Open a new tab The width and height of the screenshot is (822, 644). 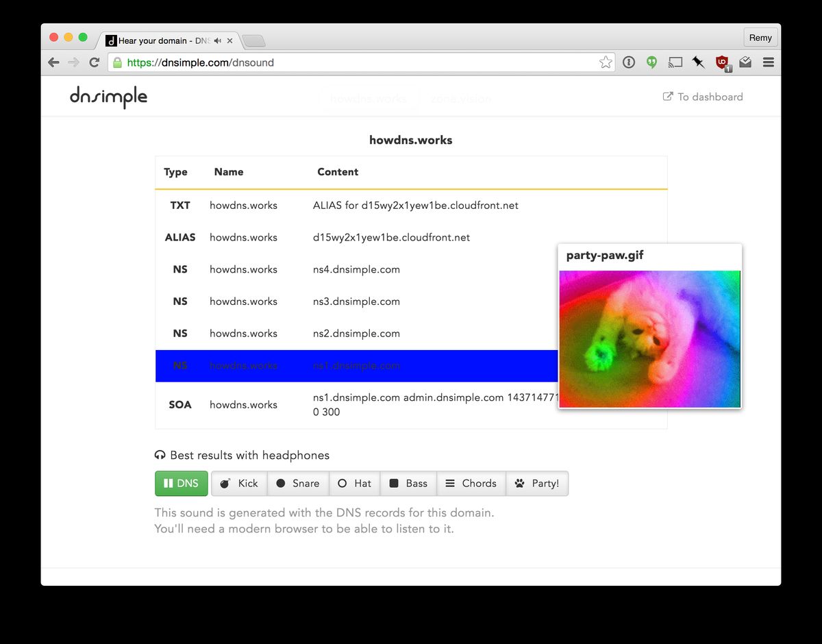click(253, 41)
